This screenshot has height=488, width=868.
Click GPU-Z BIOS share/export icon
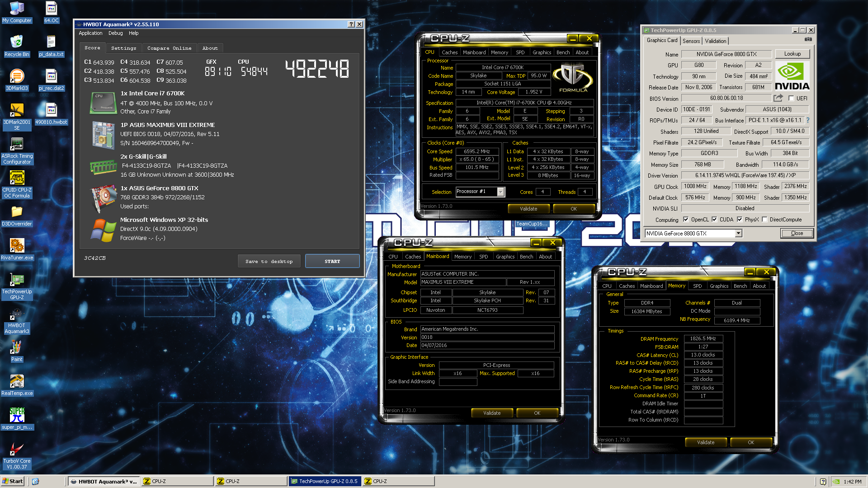pyautogui.click(x=778, y=98)
